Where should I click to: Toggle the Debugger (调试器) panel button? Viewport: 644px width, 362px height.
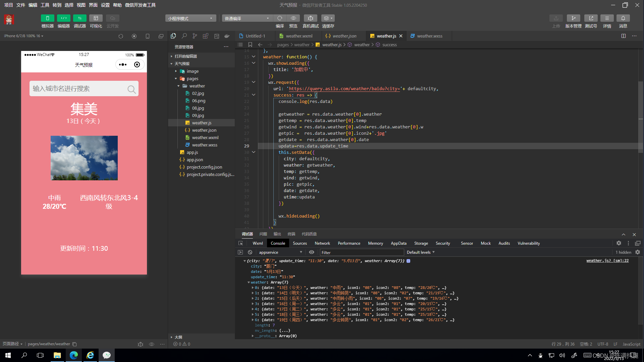[79, 18]
